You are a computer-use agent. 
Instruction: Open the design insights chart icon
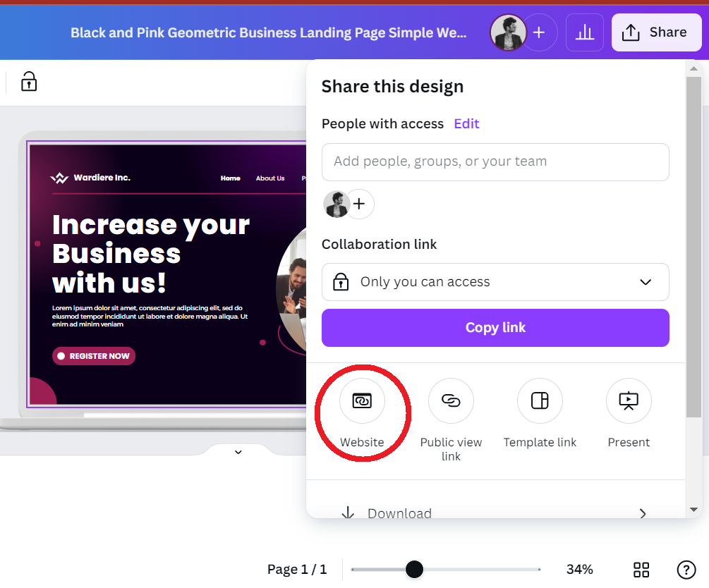coord(584,32)
